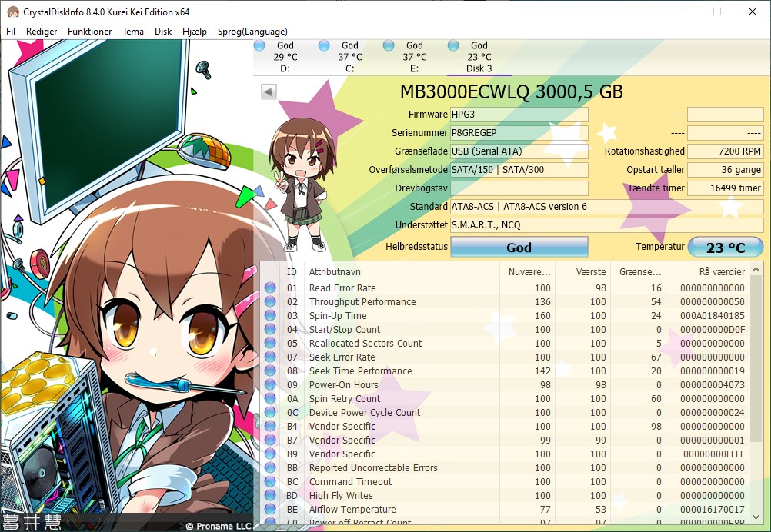Switch to drive D: tab

pyautogui.click(x=285, y=57)
